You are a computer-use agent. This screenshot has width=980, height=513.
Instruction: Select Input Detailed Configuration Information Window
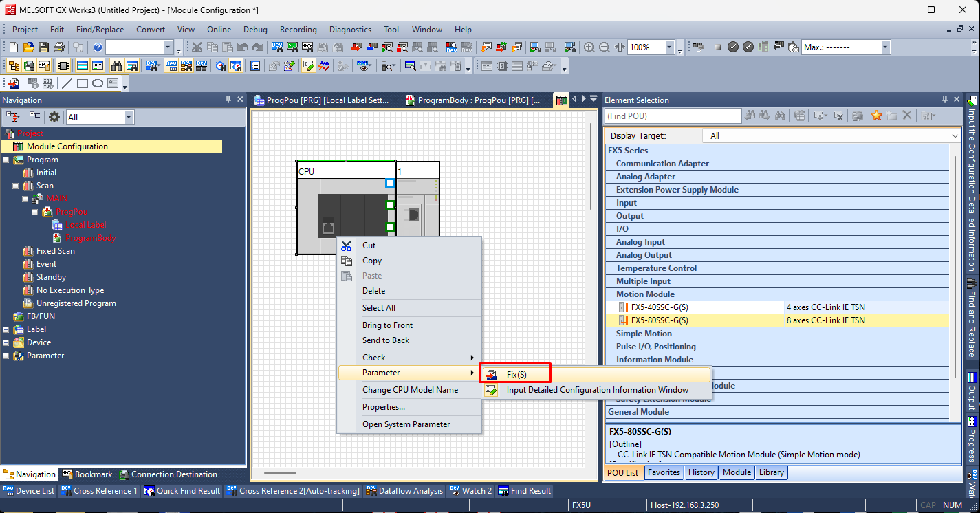pos(596,390)
